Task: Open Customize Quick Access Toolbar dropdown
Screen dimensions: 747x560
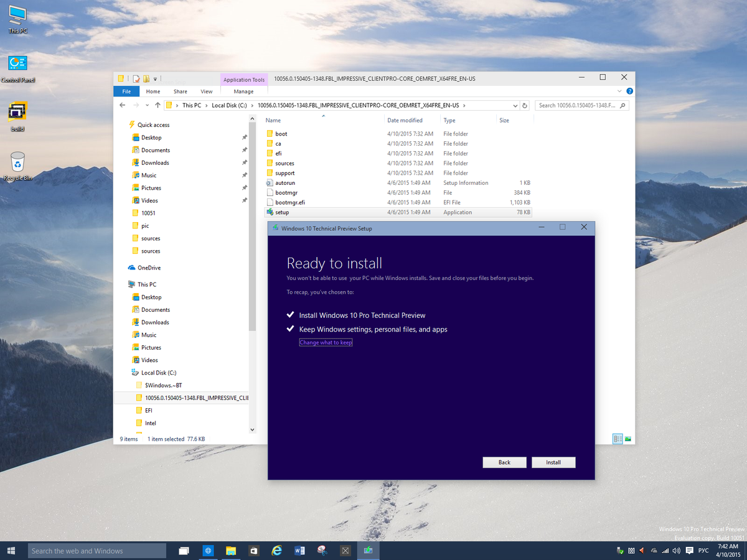Action: (155, 79)
